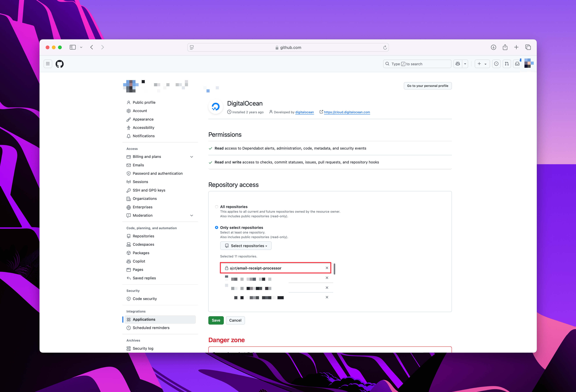Show Safari tab overview
Image resolution: width=576 pixels, height=392 pixels.
pyautogui.click(x=528, y=47)
